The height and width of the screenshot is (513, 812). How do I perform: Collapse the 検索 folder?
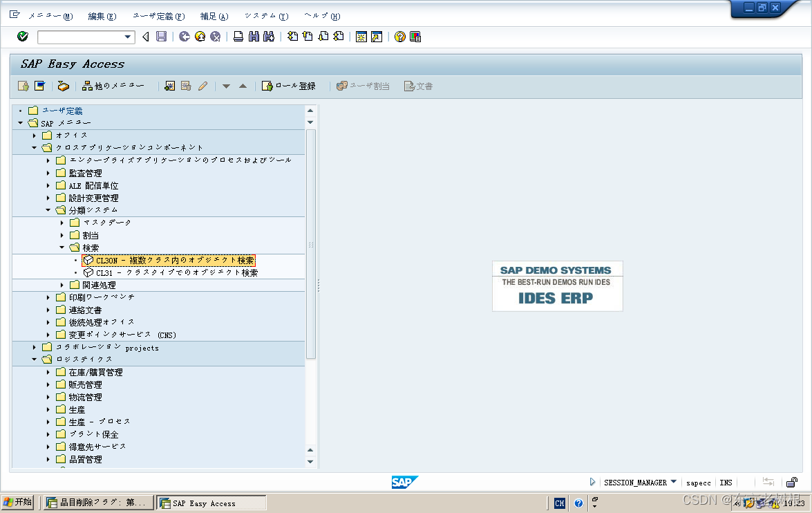point(62,247)
